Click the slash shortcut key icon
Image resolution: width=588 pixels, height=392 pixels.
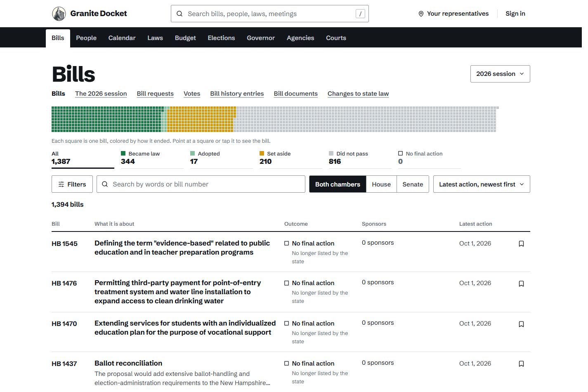(360, 14)
